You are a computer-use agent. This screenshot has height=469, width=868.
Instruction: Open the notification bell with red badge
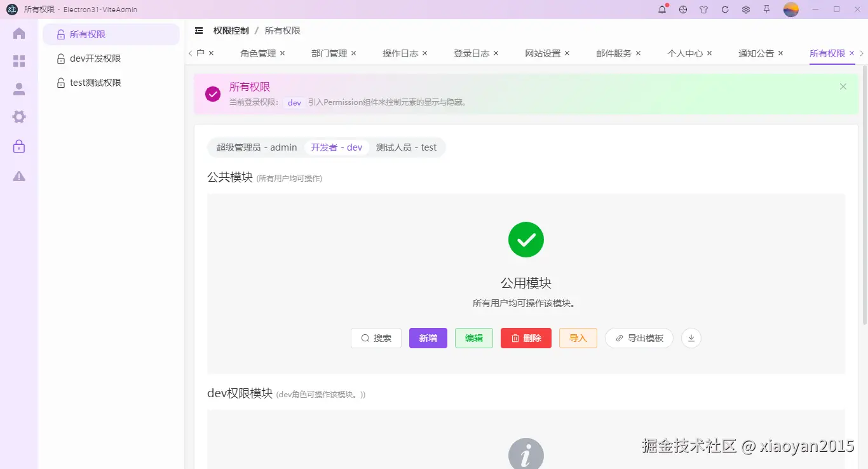[661, 10]
